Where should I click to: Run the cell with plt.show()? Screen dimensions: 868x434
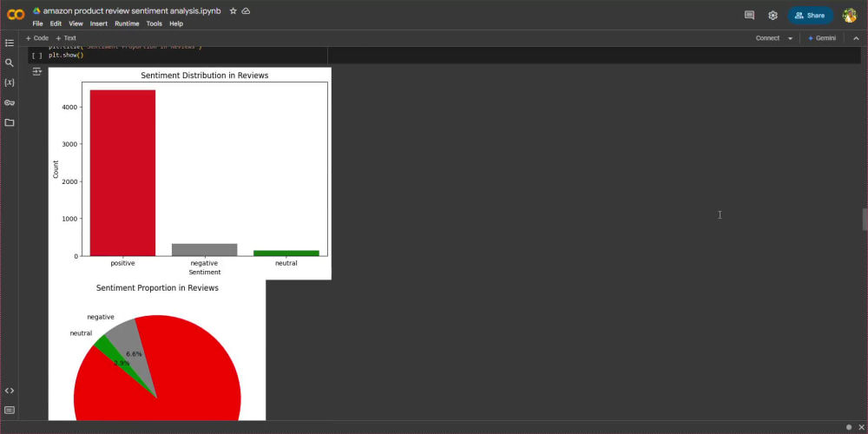[x=36, y=56]
